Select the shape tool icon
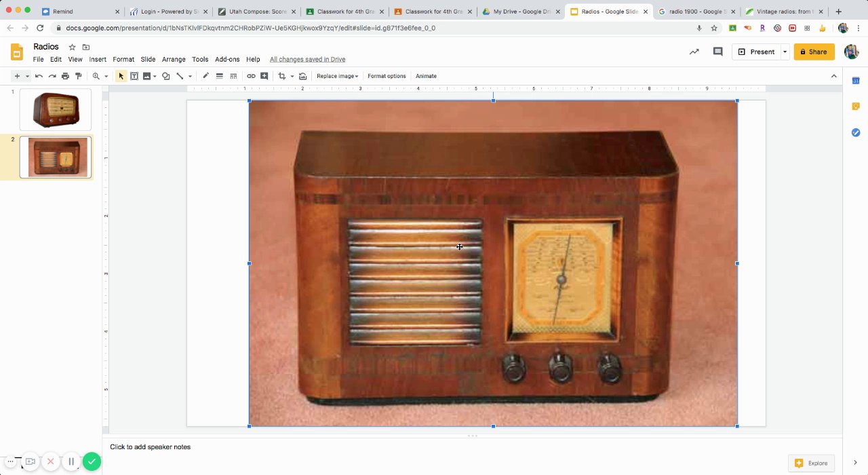This screenshot has height=475, width=868. click(x=165, y=76)
